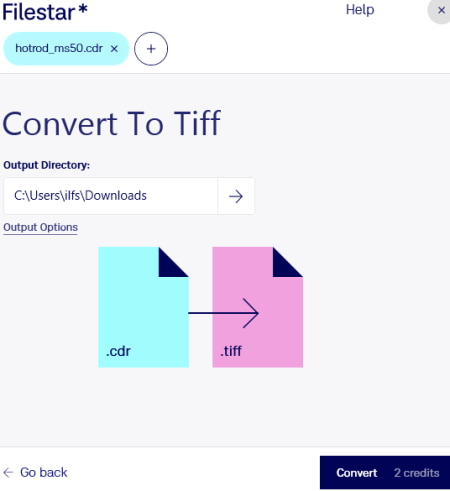Click the pink .tiff file icon
Image resolution: width=450 pixels, height=491 pixels.
pos(258,307)
